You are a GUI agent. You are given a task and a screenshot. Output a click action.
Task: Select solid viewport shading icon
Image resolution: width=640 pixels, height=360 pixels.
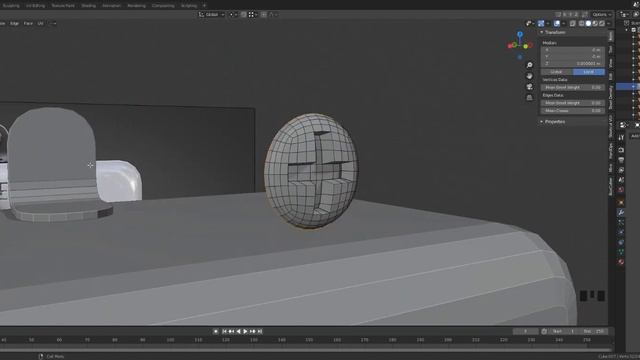(x=588, y=23)
